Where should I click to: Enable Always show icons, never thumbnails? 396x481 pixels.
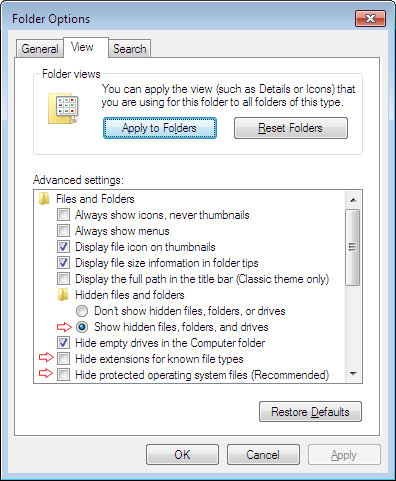coord(63,215)
